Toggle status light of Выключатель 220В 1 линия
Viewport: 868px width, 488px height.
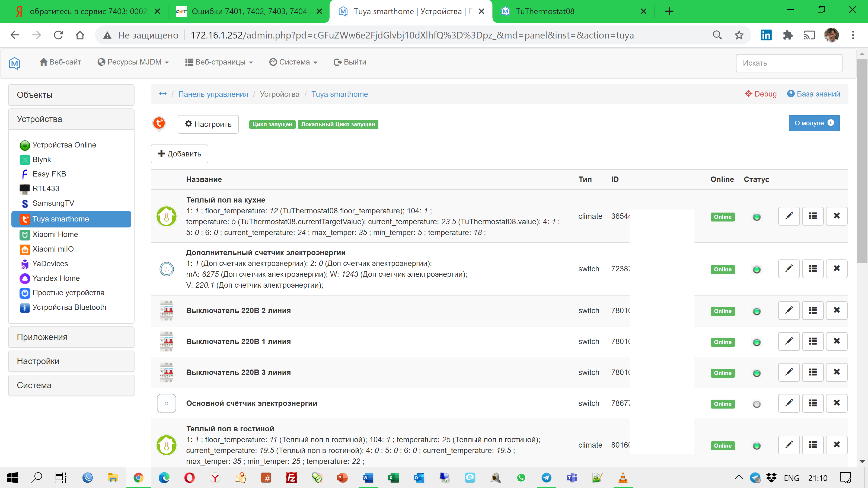pos(757,342)
